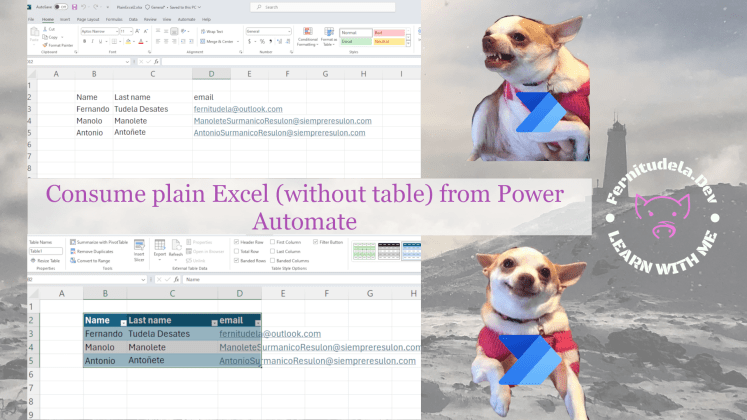Open the font name dropdown
Image resolution: width=747 pixels, height=420 pixels.
pyautogui.click(x=116, y=31)
